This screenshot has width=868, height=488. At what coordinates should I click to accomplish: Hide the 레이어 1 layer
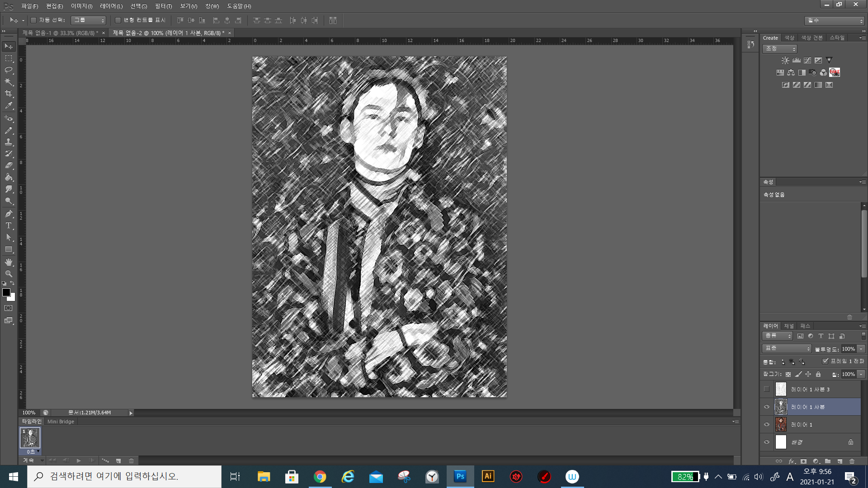tap(767, 424)
